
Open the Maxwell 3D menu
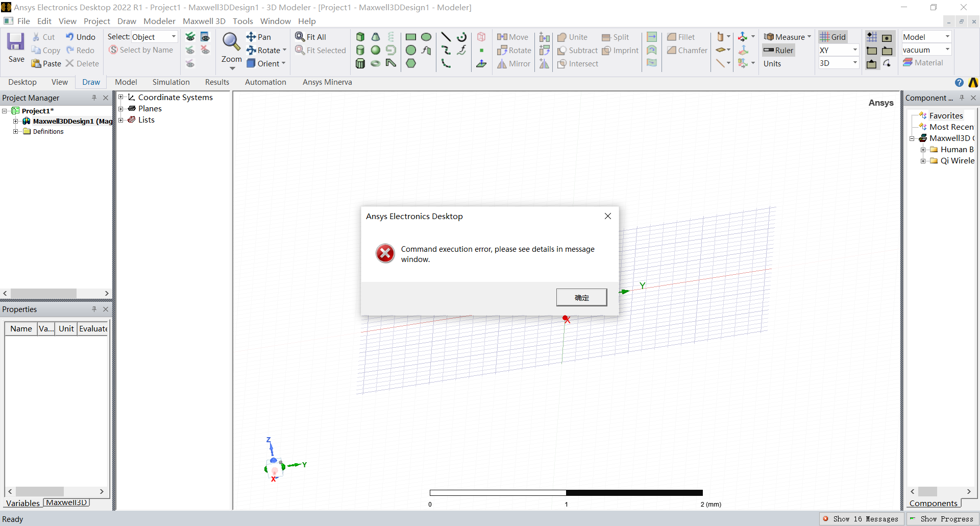click(204, 21)
